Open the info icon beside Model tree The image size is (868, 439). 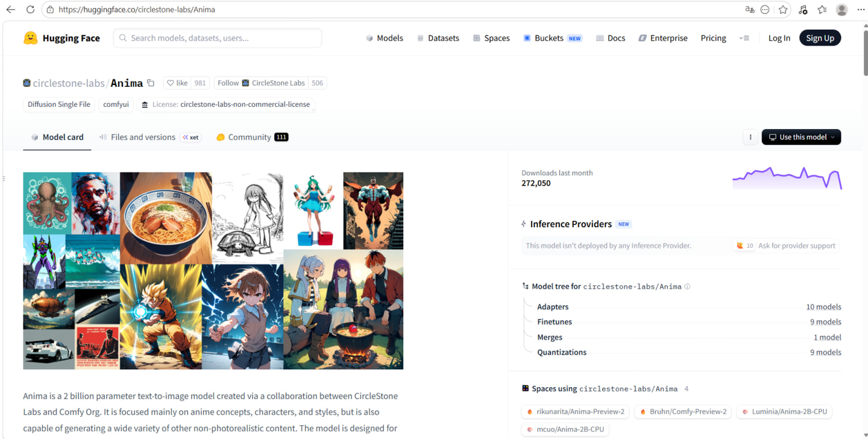(687, 287)
